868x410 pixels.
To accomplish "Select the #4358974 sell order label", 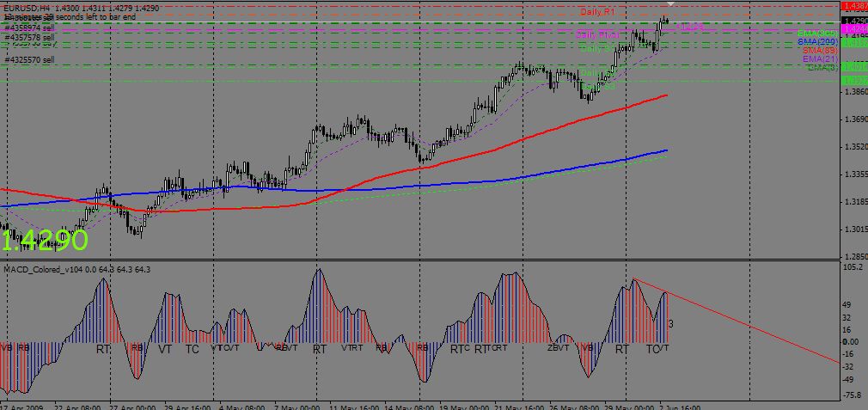I will (x=28, y=28).
